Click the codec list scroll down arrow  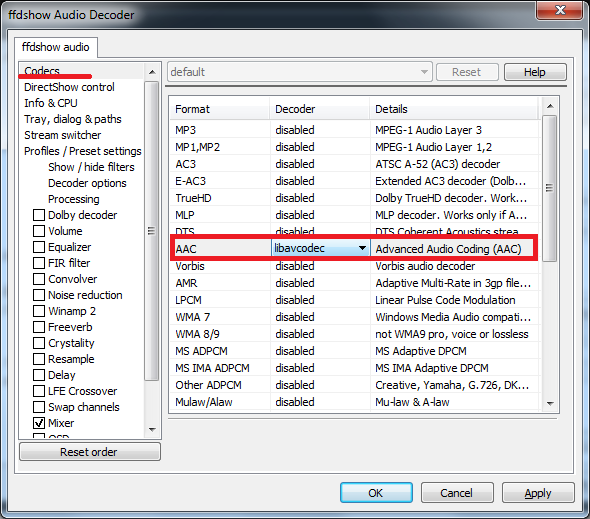coord(550,404)
